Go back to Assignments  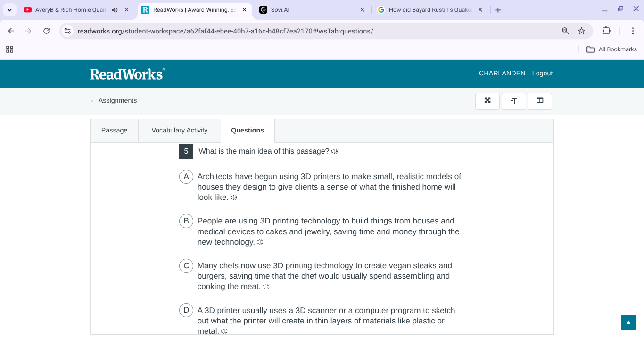pyautogui.click(x=114, y=100)
